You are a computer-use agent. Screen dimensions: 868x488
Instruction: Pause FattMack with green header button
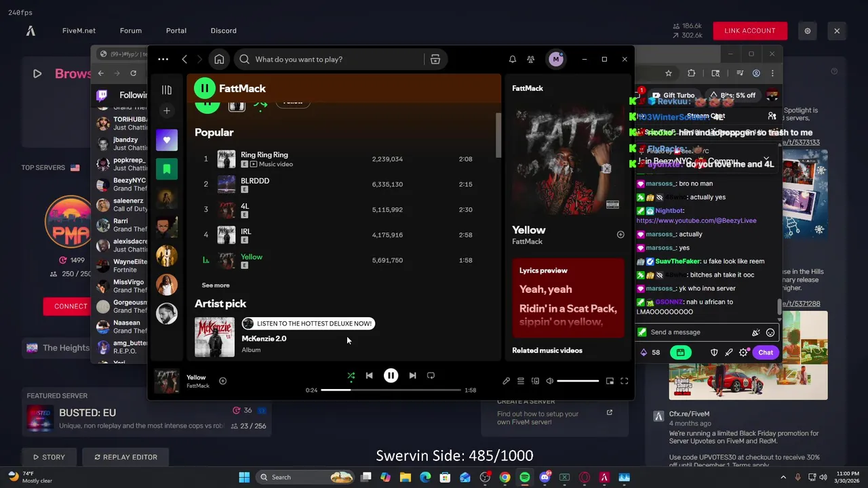click(x=204, y=88)
